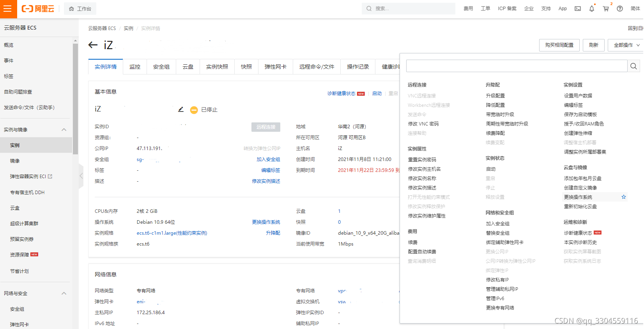The image size is (644, 329).
Task: Click the 已停止 status icon
Action: point(194,110)
